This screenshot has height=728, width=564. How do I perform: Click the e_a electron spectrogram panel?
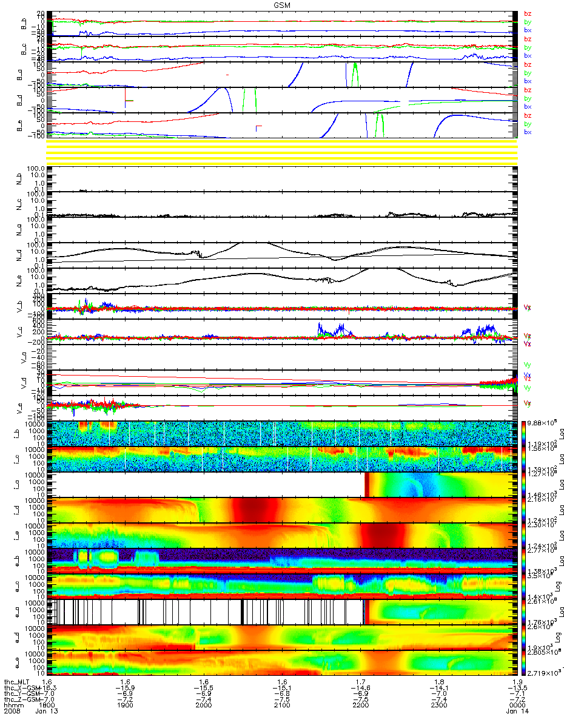(x=282, y=612)
